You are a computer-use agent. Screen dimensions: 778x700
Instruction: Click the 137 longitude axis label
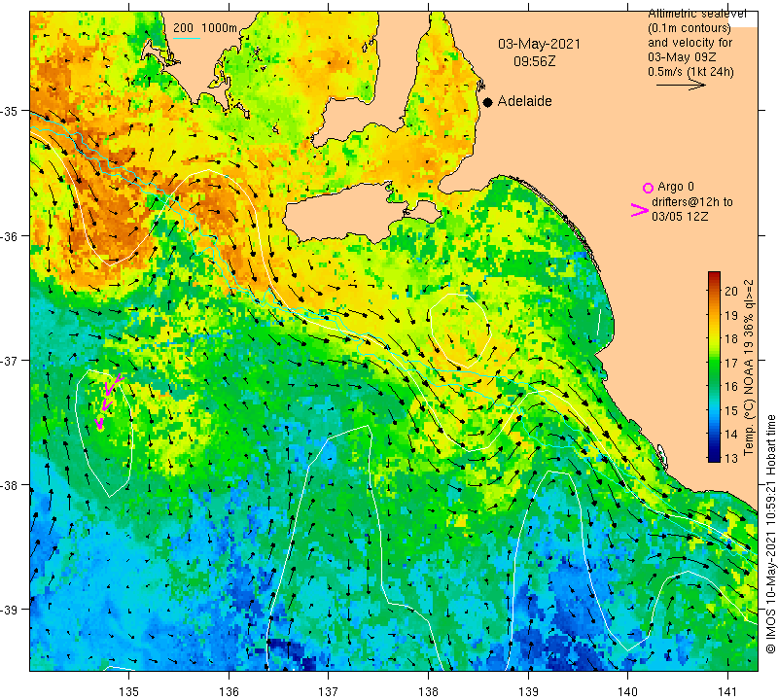pos(329,691)
